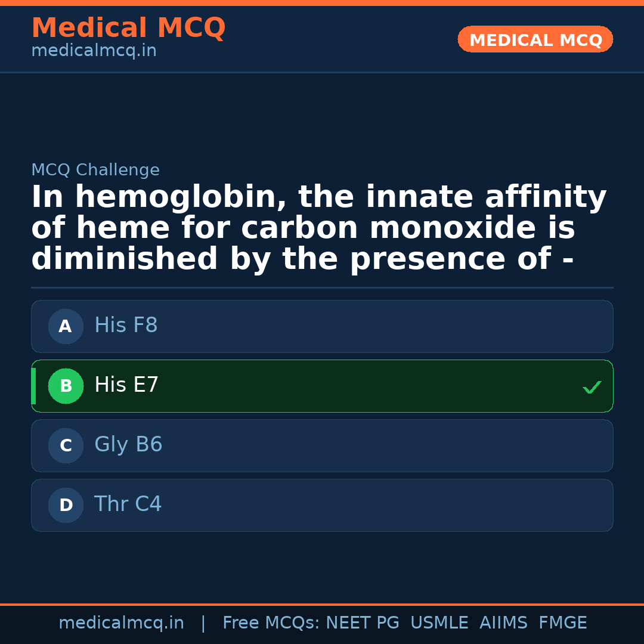Click the MCQ Challenge label
This screenshot has height=644, width=644.
(x=95, y=170)
